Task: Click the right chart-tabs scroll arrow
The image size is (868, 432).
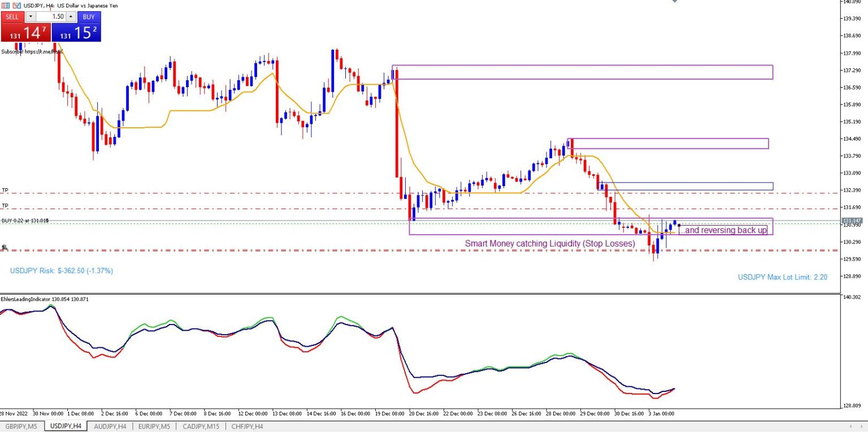Action: tap(861, 426)
